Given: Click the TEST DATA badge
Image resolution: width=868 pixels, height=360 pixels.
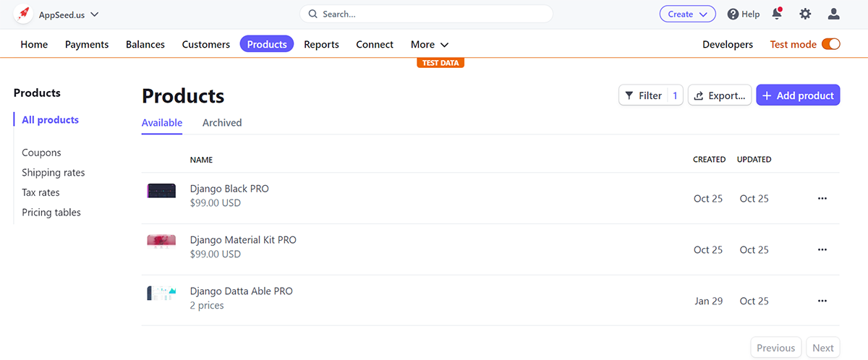Looking at the screenshot, I should 440,63.
